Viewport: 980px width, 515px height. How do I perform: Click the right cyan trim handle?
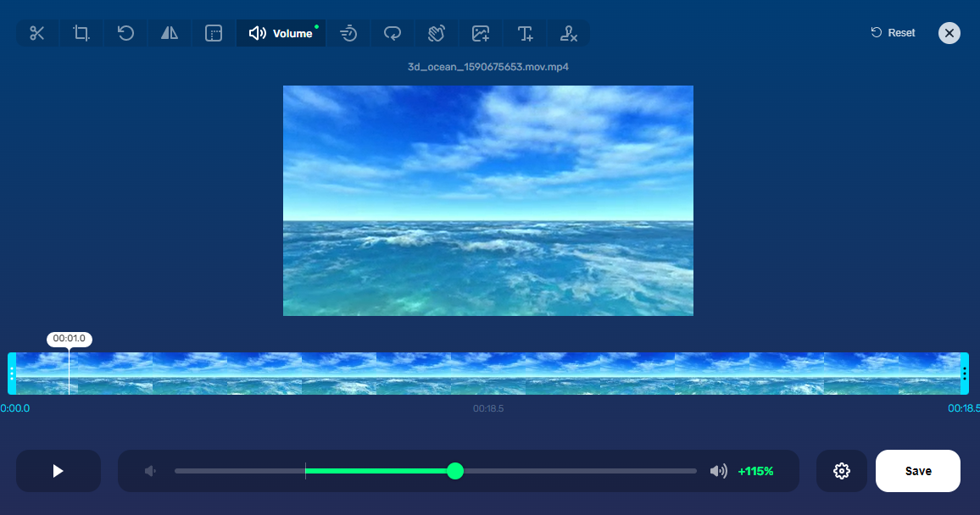(x=965, y=374)
